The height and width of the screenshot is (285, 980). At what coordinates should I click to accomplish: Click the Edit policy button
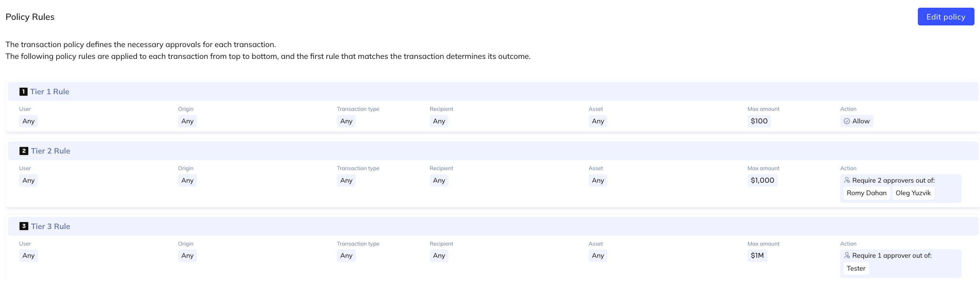coord(945,17)
